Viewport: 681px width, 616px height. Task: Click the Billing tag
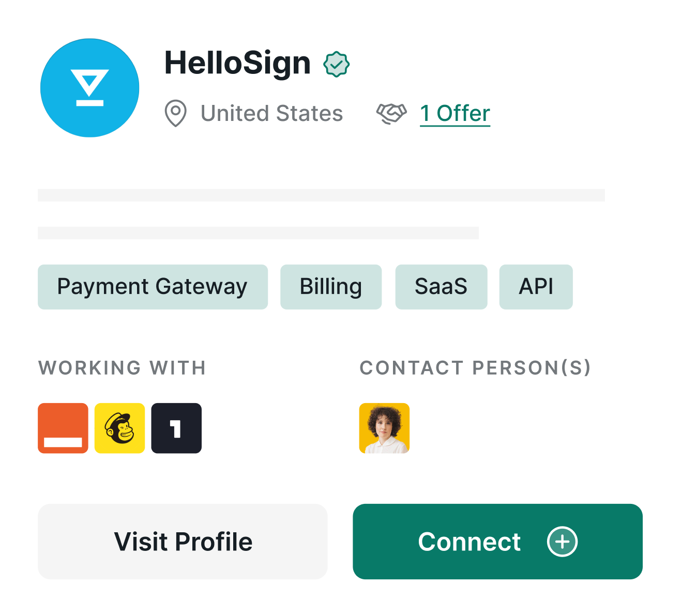point(331,287)
